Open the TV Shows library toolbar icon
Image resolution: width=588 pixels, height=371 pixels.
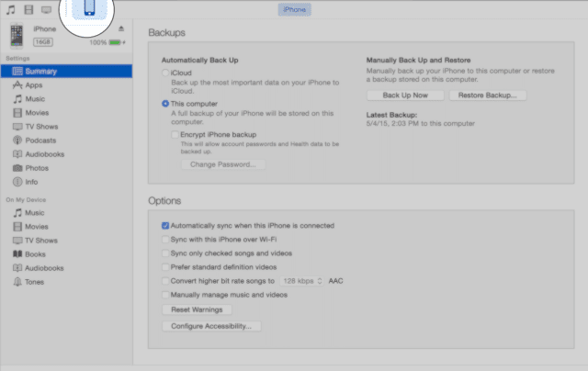[46, 10]
